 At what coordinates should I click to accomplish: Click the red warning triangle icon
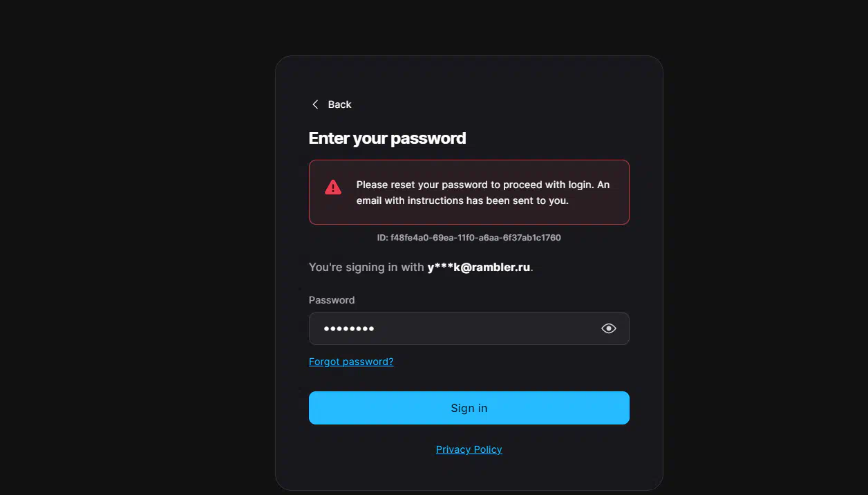(333, 187)
